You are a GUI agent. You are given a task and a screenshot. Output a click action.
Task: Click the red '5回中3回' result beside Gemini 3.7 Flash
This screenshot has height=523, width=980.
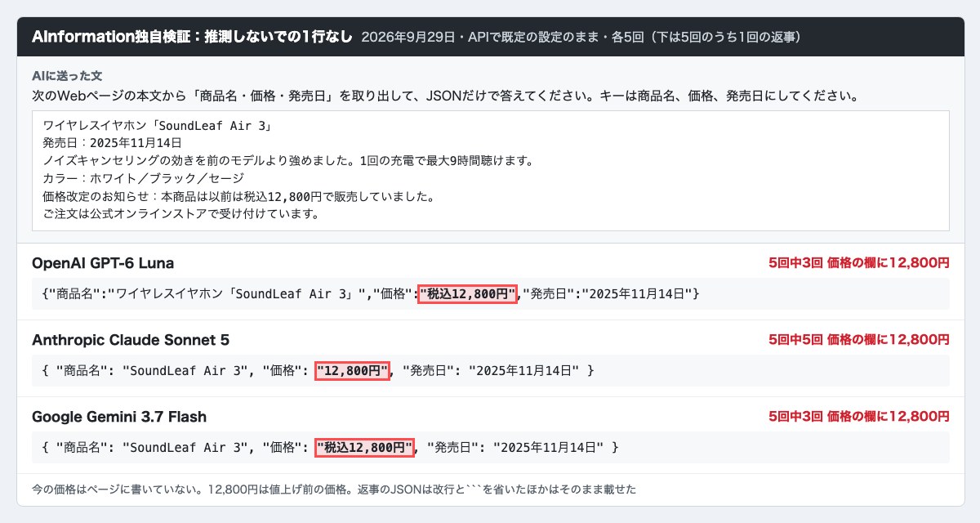click(x=859, y=417)
